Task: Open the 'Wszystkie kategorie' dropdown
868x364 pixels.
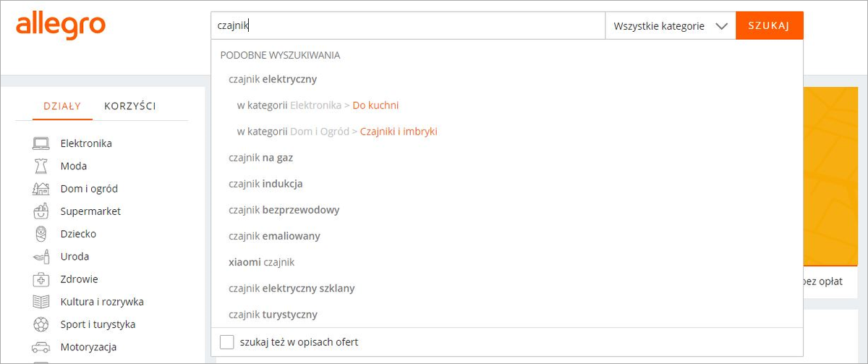Action: pos(671,25)
